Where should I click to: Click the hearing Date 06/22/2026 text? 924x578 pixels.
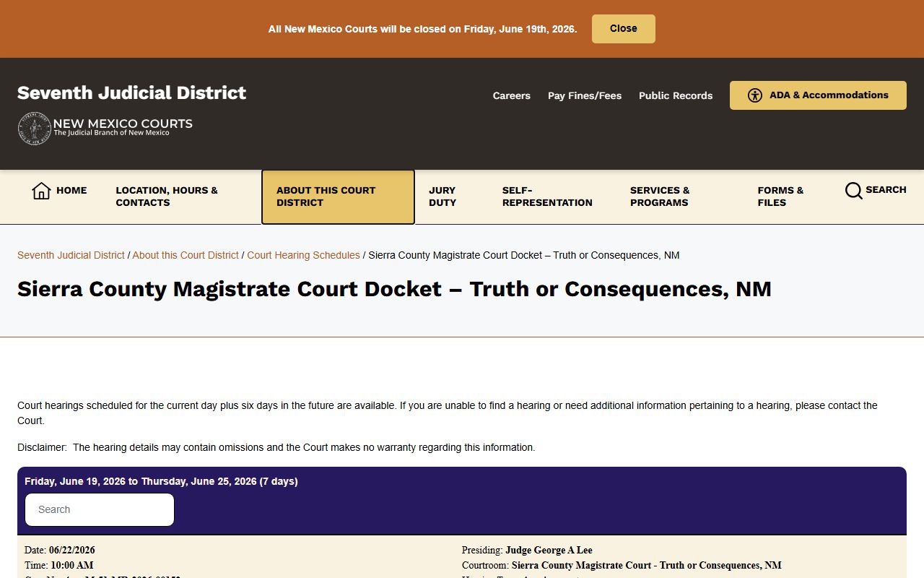click(60, 551)
